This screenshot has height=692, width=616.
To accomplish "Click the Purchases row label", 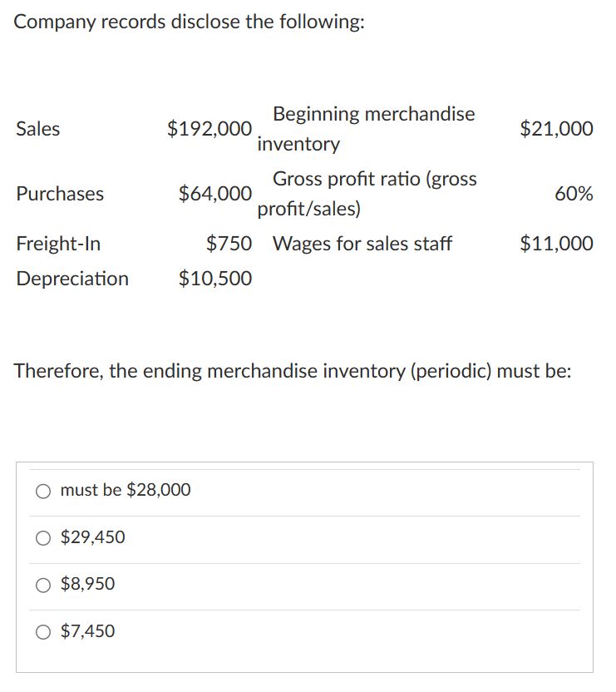I will click(x=60, y=194).
